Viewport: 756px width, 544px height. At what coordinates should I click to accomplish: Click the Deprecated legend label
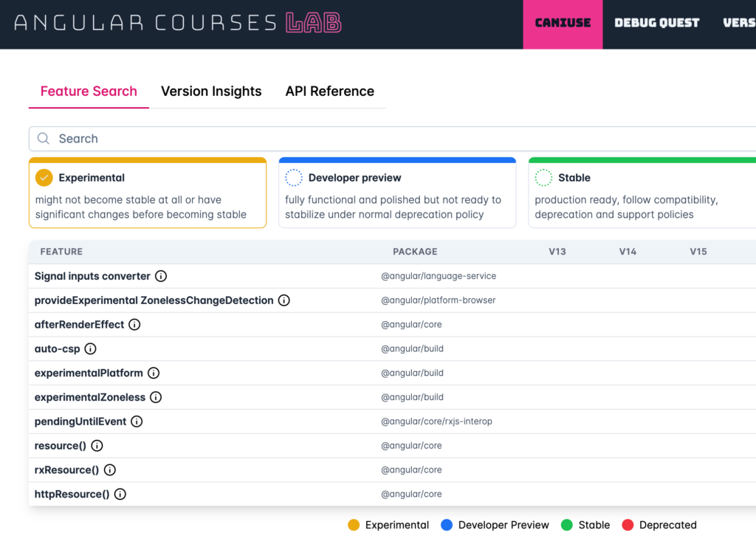667,526
